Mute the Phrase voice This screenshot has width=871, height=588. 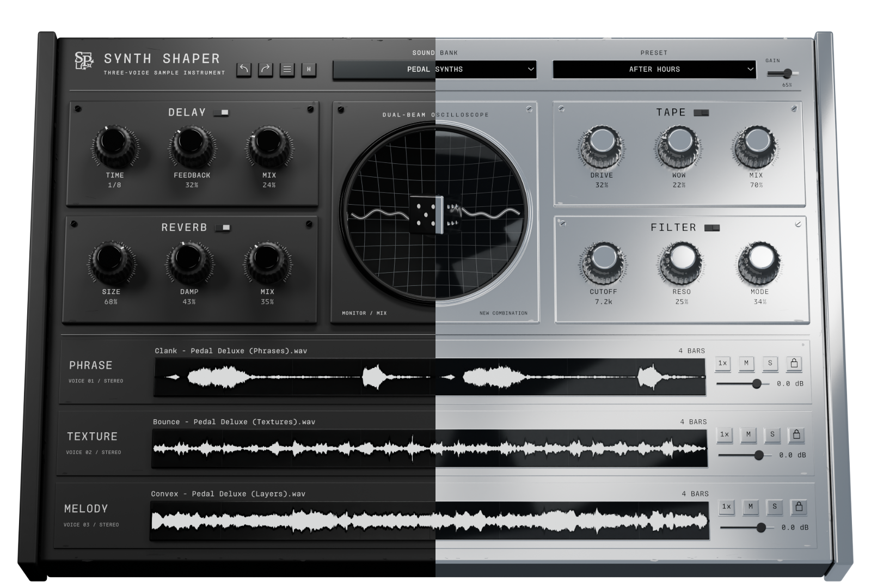[x=746, y=363]
